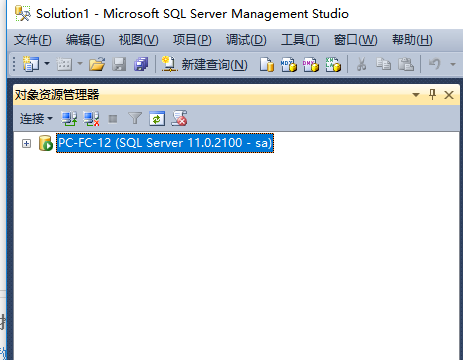Screen dimensions: 463x360
Task: Click the Save disk icon
Action: point(119,64)
